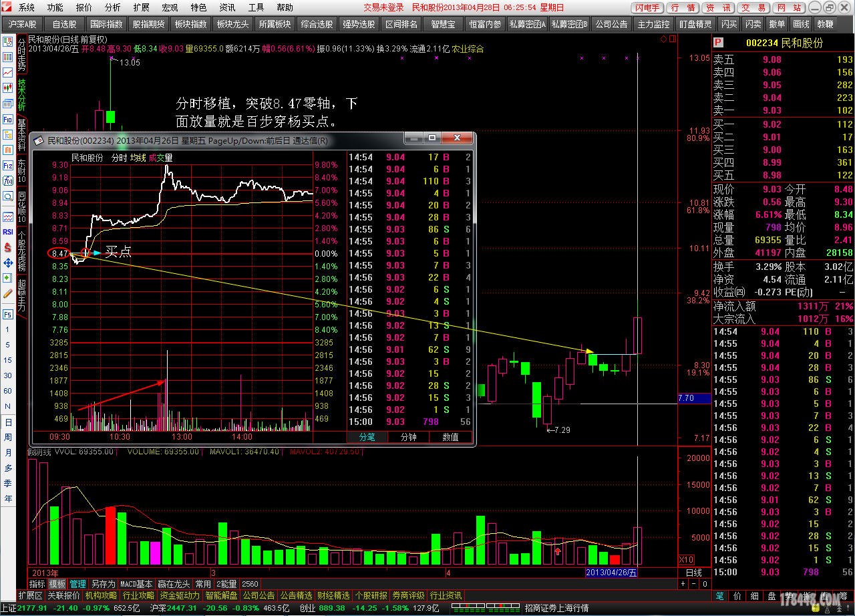Click the red square panel icon above chart
Image resolution: width=855 pixels, height=616 pixels.
point(671,39)
